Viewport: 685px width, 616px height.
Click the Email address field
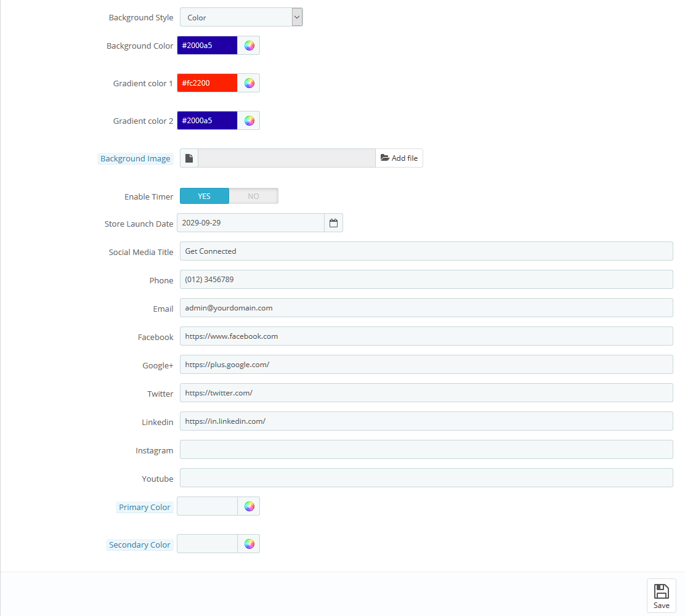[x=426, y=308]
